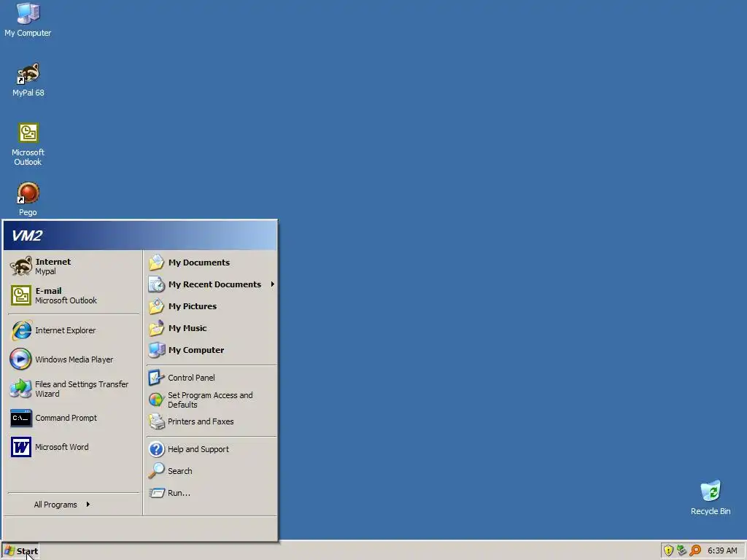Viewport: 747px width, 560px height.
Task: Open Command Prompt from the Start menu
Action: (x=74, y=418)
